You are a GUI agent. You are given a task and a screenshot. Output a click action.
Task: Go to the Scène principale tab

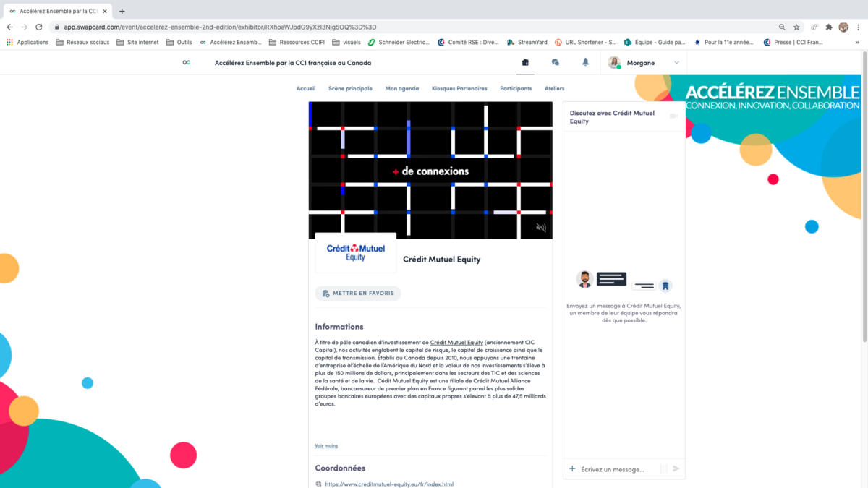350,88
